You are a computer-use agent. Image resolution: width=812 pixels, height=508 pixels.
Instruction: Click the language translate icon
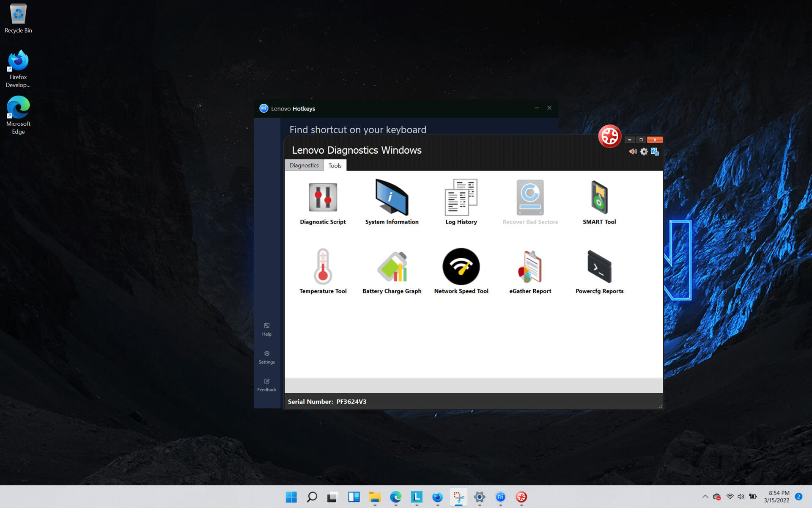[655, 152]
